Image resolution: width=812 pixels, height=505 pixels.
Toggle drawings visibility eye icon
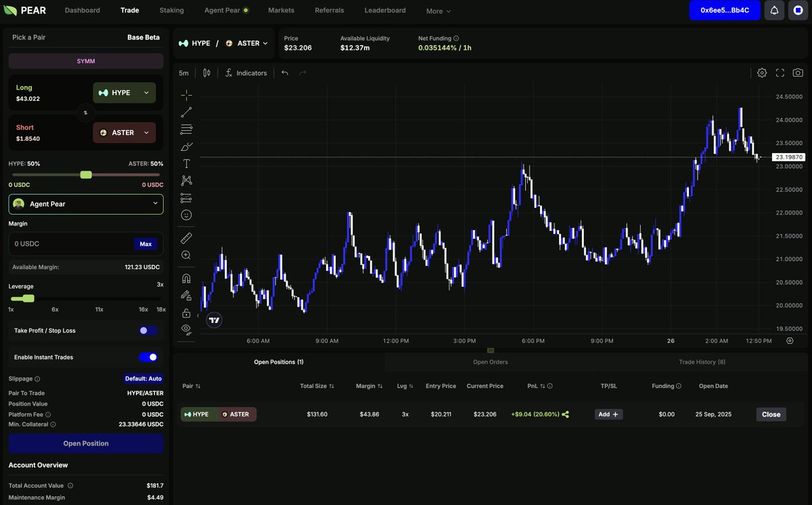click(186, 330)
